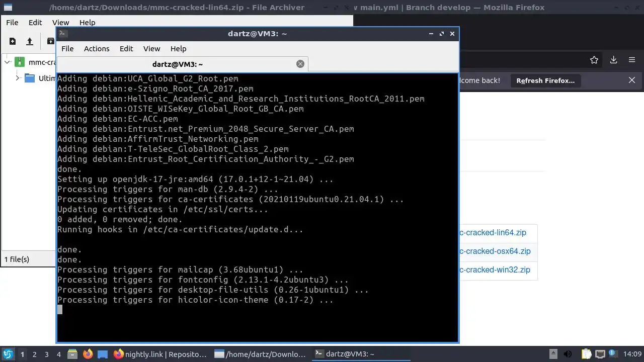
Task: Switch to workspace 1 on taskbar
Action: click(x=22, y=354)
